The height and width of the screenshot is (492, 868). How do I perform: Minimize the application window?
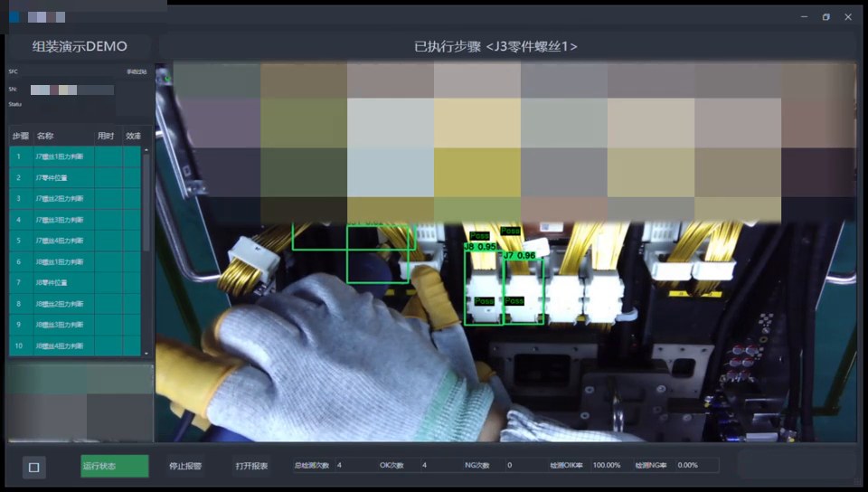(x=804, y=17)
